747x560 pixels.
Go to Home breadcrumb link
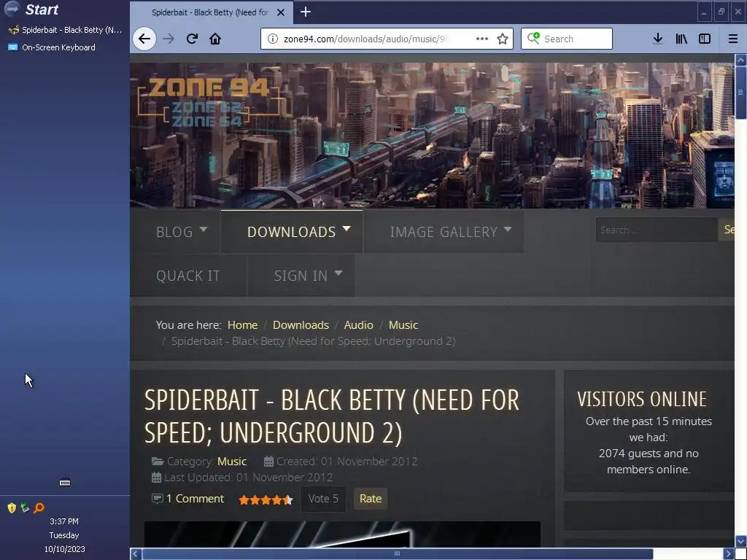[x=242, y=324]
